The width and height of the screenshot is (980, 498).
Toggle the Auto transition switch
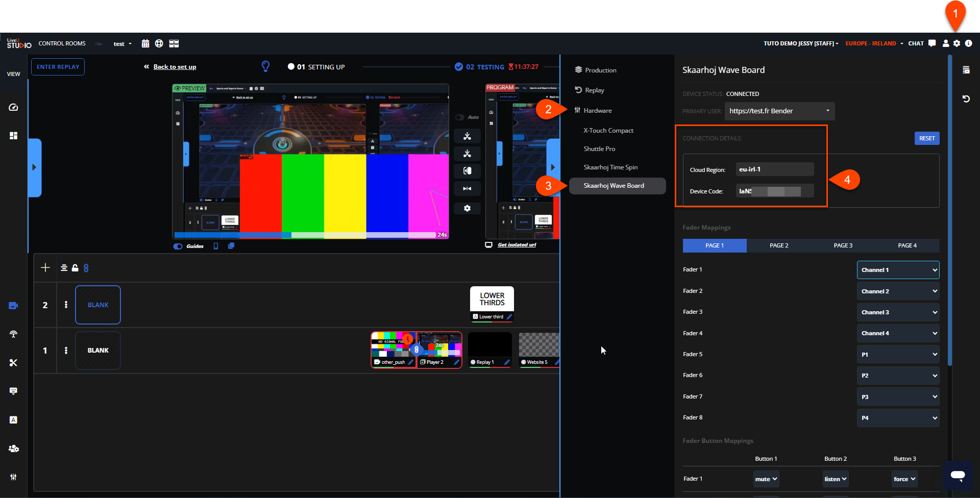click(460, 117)
